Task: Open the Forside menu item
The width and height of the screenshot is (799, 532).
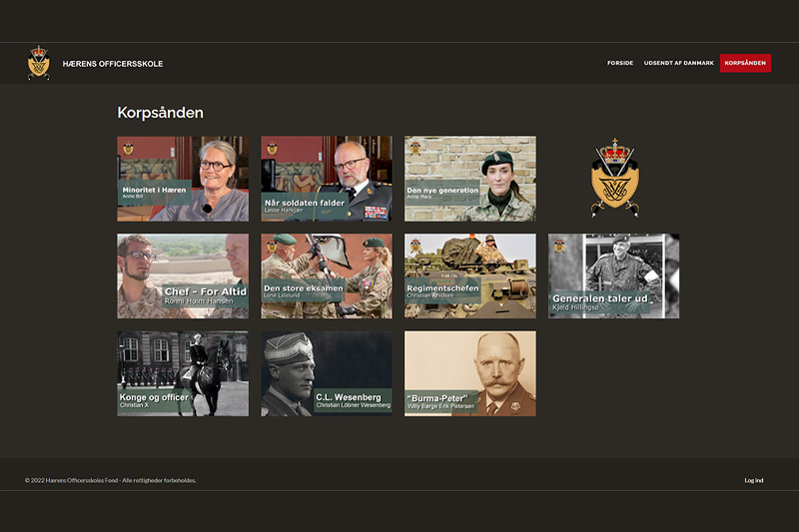Action: 619,63
